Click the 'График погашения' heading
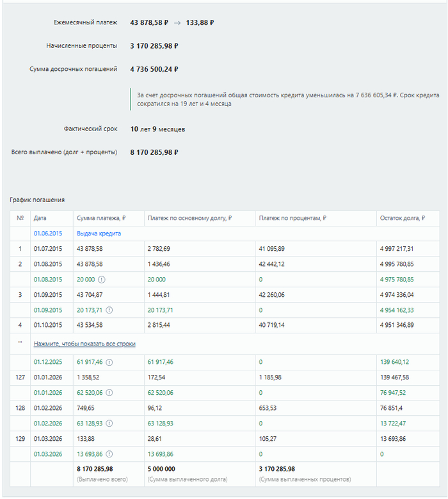 pos(37,200)
